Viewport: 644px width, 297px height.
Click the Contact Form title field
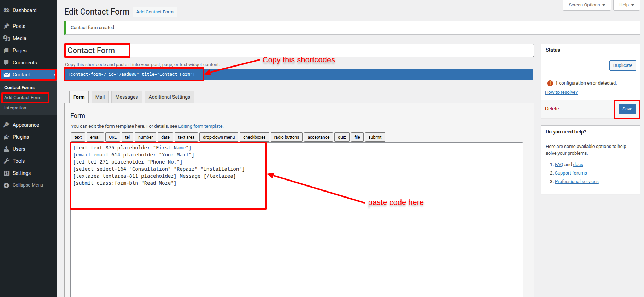tap(299, 51)
